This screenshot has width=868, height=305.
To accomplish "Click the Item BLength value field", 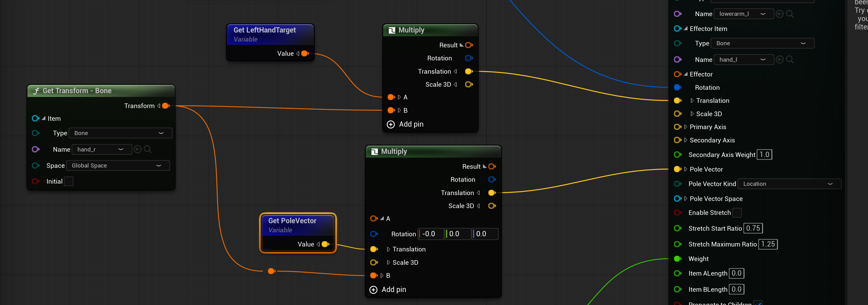I will tap(736, 289).
